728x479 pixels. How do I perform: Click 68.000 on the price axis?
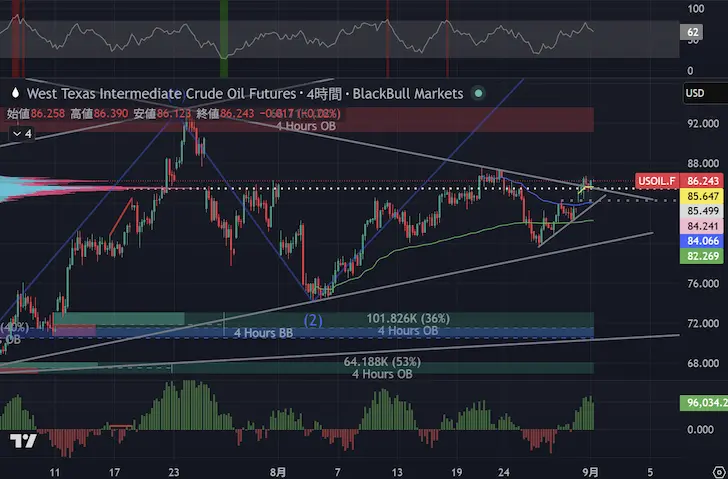[703, 363]
